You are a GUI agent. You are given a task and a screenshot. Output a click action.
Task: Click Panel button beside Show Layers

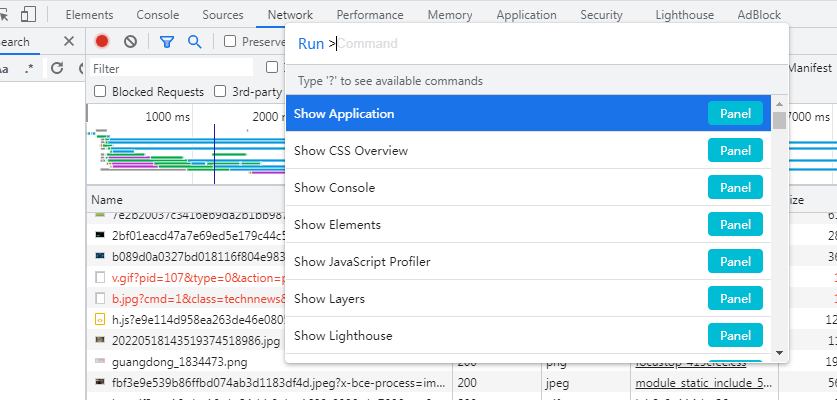click(x=735, y=299)
